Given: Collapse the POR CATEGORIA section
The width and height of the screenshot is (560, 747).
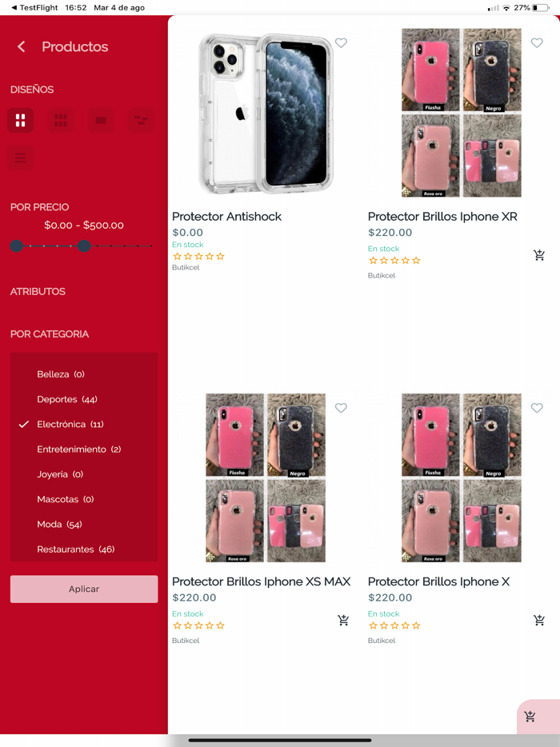Looking at the screenshot, I should pos(50,334).
